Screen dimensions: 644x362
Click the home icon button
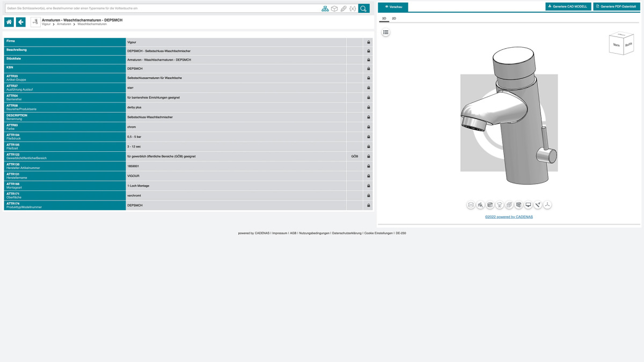(9, 22)
